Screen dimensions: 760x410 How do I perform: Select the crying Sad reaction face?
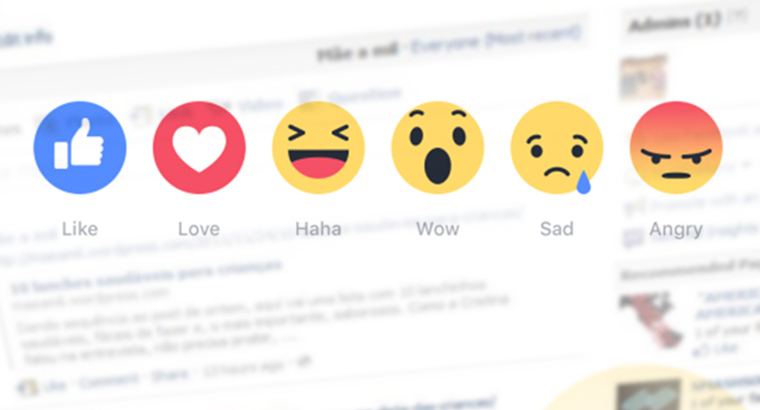557,147
